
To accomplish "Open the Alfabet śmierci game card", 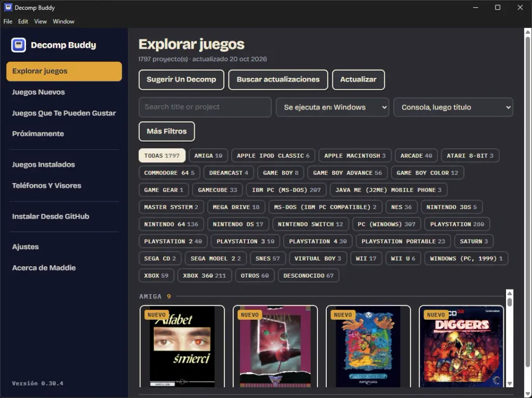I will [182, 347].
